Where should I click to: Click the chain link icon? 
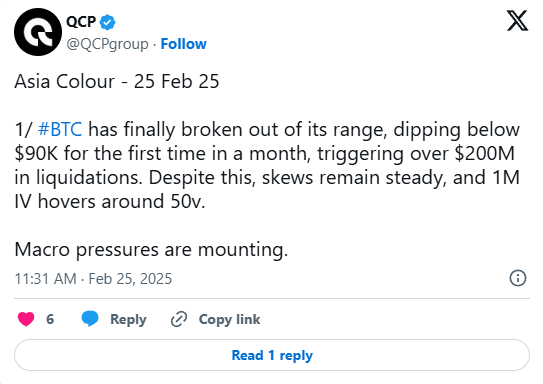(179, 319)
